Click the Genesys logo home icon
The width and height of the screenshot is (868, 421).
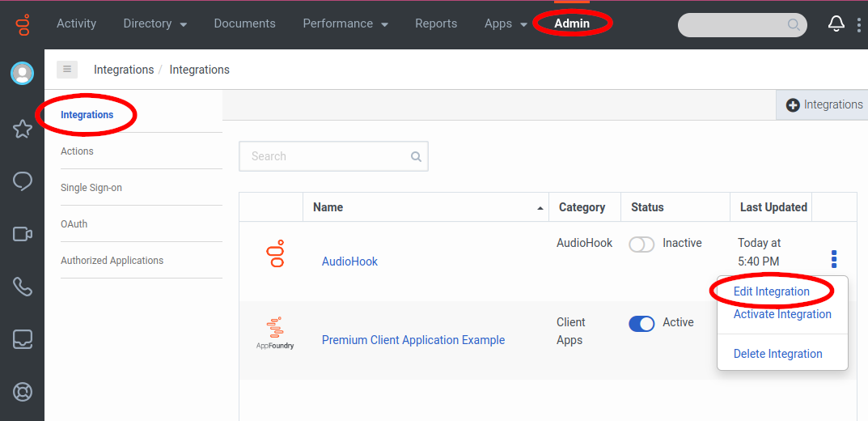tap(23, 24)
